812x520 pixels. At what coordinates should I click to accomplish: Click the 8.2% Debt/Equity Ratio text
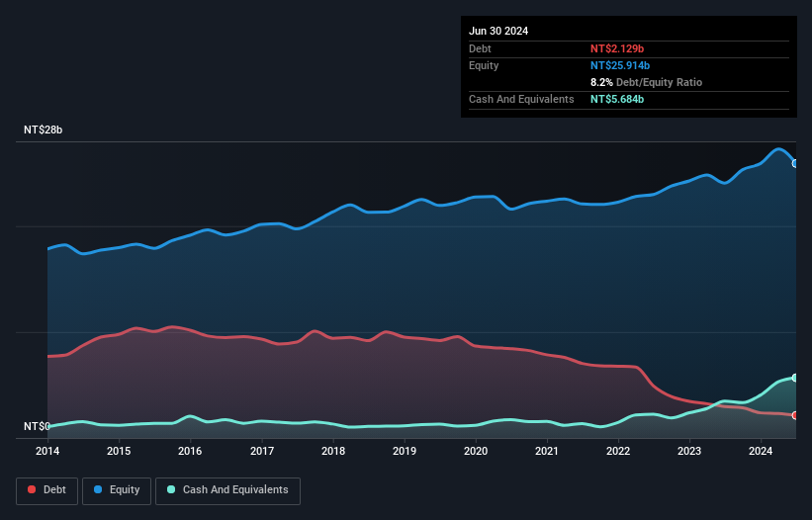(x=646, y=82)
